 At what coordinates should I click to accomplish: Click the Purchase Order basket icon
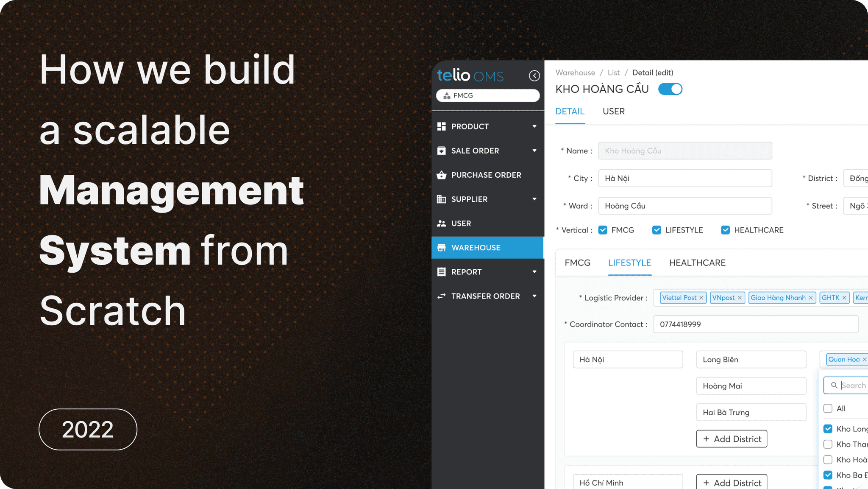coord(441,175)
